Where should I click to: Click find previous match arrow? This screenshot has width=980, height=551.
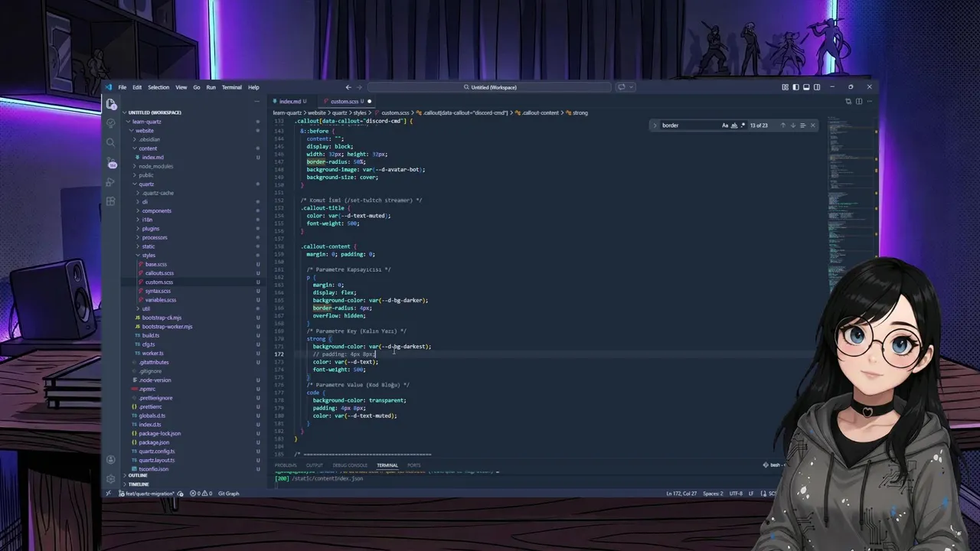782,126
